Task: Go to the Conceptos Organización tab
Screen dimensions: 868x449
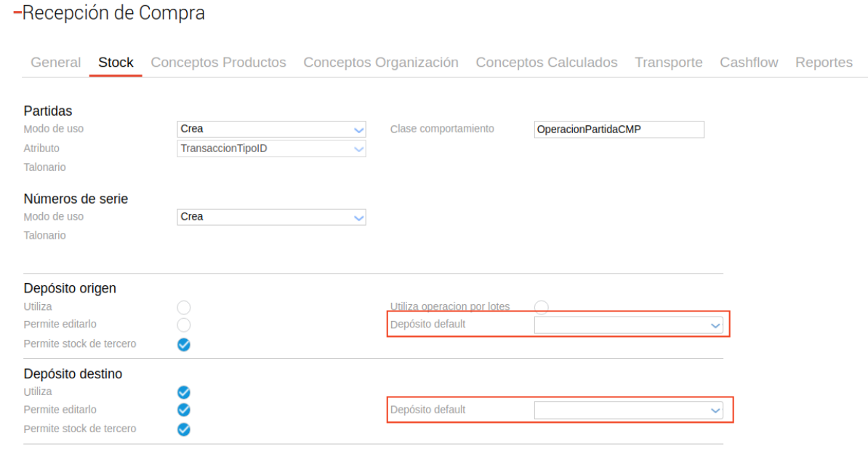Action: pyautogui.click(x=380, y=63)
